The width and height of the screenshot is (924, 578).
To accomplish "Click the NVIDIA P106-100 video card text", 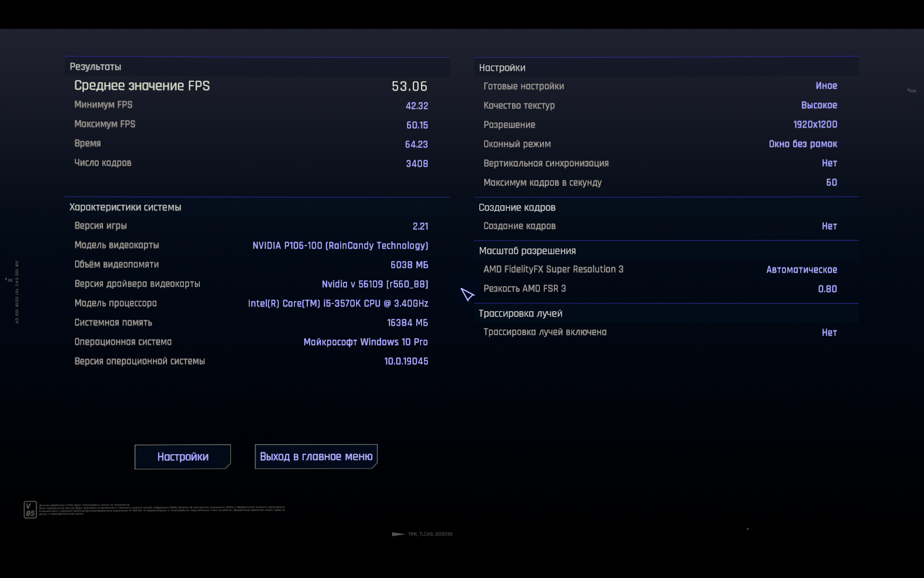I will (x=340, y=246).
